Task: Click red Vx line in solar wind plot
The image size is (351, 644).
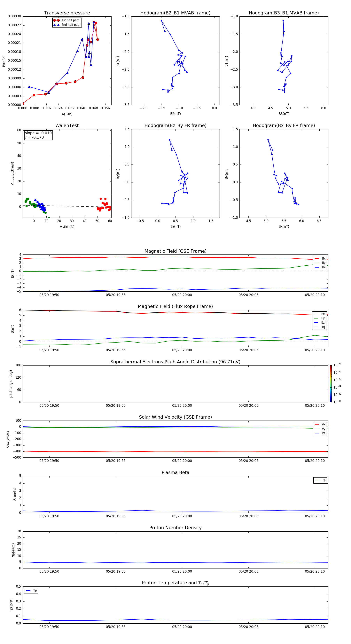Action: pos(175,452)
